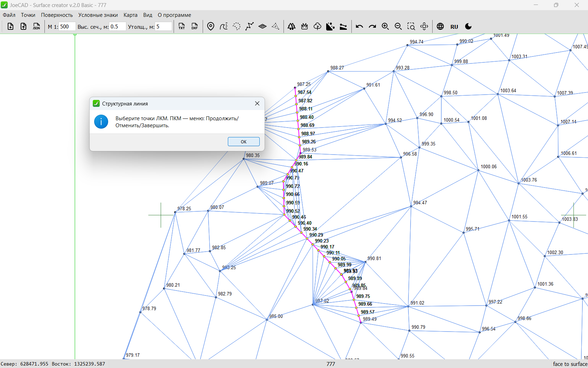Select the map pin point tool

(x=211, y=27)
